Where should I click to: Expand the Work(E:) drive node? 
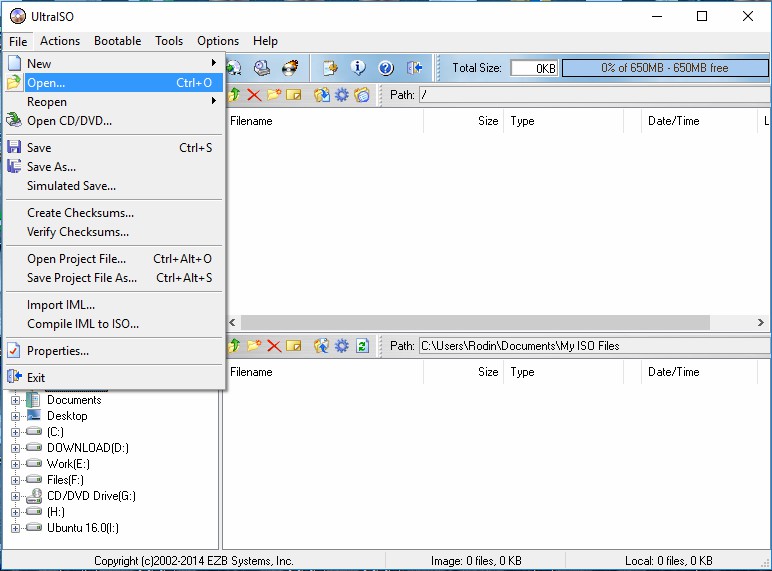15,464
